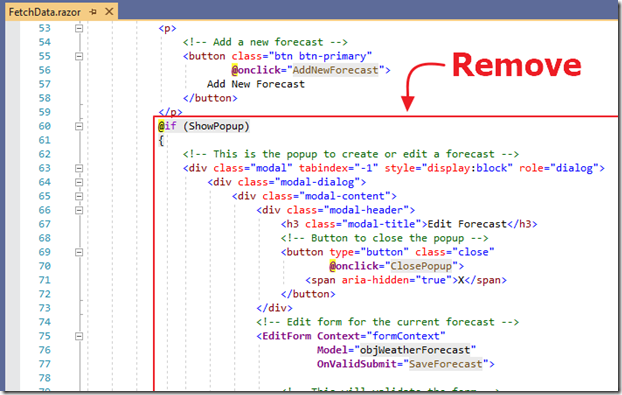This screenshot has height=395, width=622.
Task: Collapse the close button at line 69
Action: click(79, 252)
